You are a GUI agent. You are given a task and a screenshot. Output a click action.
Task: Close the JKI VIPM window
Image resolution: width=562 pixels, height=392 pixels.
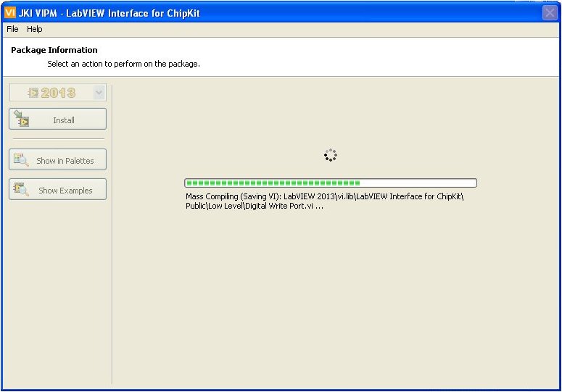[550, 13]
